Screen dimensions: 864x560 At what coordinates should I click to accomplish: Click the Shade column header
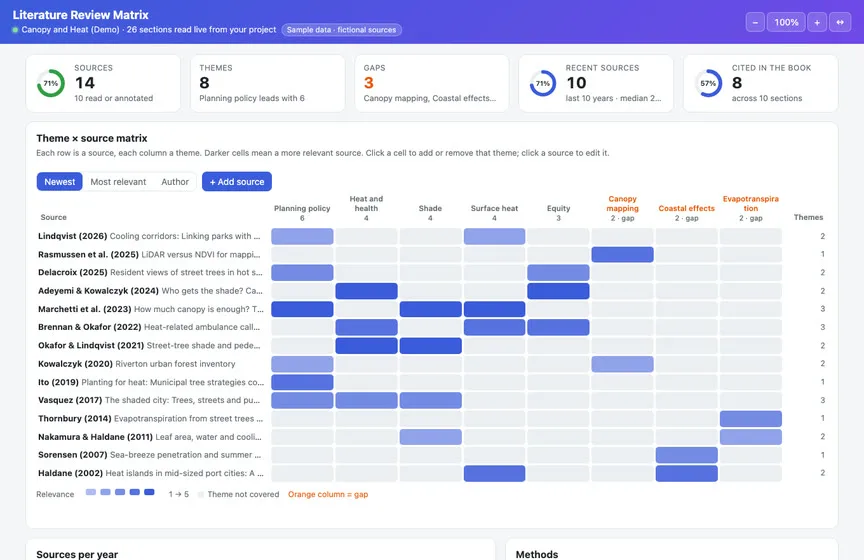coord(430,212)
